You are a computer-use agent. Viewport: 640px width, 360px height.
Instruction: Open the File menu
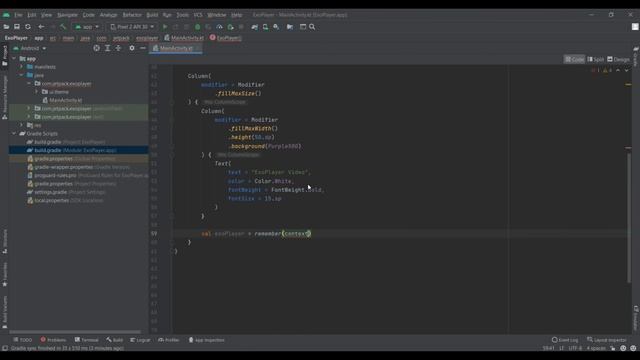pos(18,15)
